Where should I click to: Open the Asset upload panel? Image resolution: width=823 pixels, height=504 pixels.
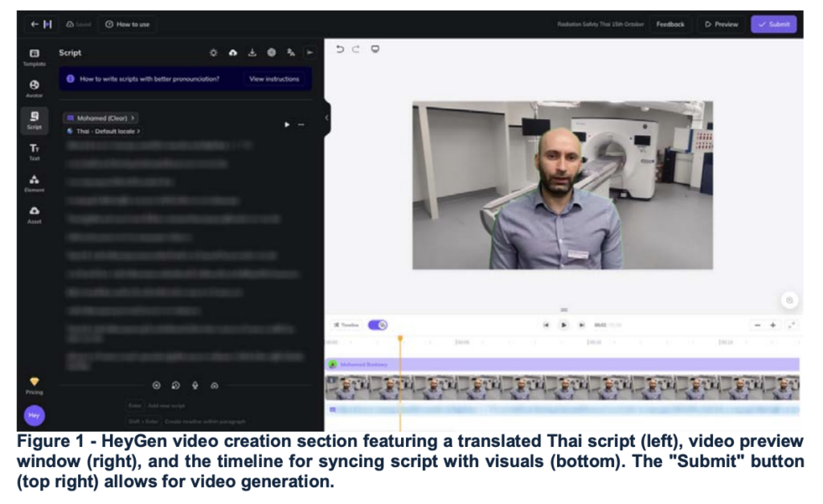[x=34, y=214]
